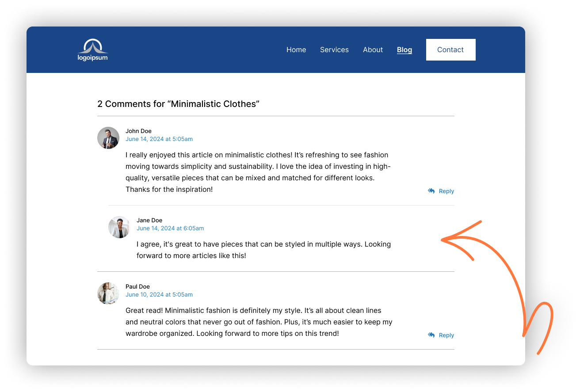Open the June 14, 2024 at 6:05am timestamp
580x392 pixels.
point(170,228)
